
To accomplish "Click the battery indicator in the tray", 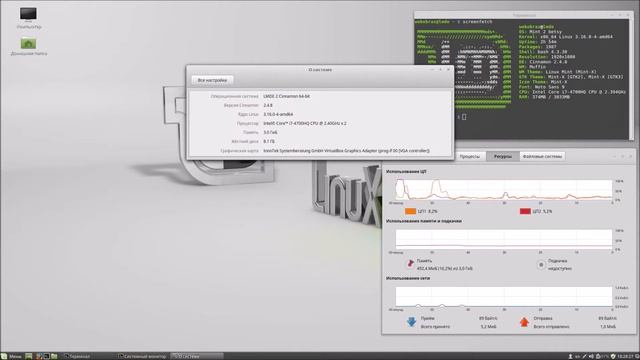I will click(602, 356).
